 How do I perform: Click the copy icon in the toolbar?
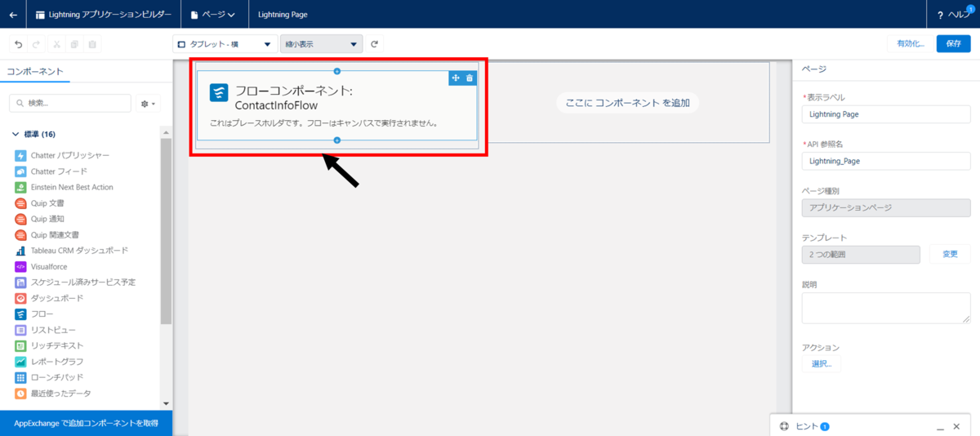(74, 44)
